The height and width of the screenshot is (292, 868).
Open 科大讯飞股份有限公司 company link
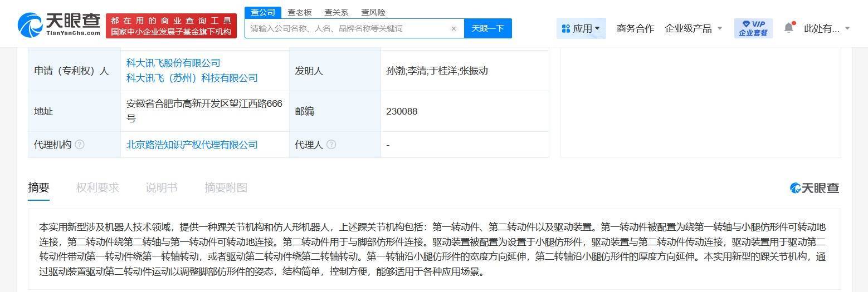tap(173, 63)
